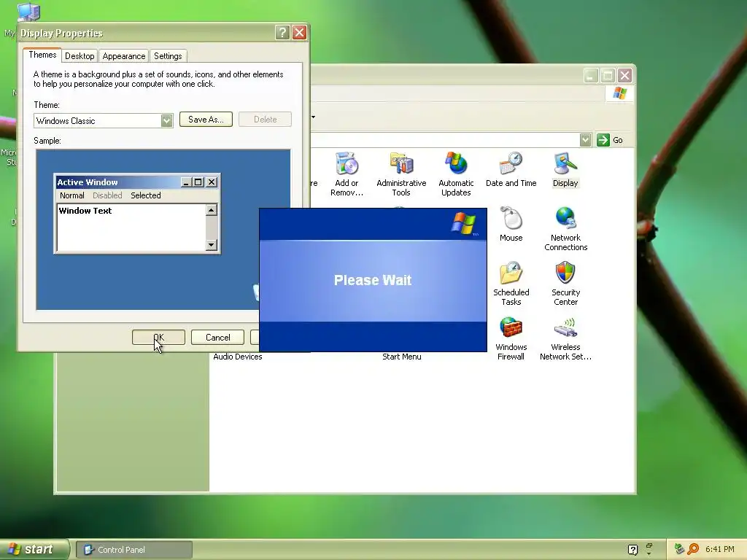747x560 pixels.
Task: Click the Start Menu label in Control Panel
Action: 402,357
